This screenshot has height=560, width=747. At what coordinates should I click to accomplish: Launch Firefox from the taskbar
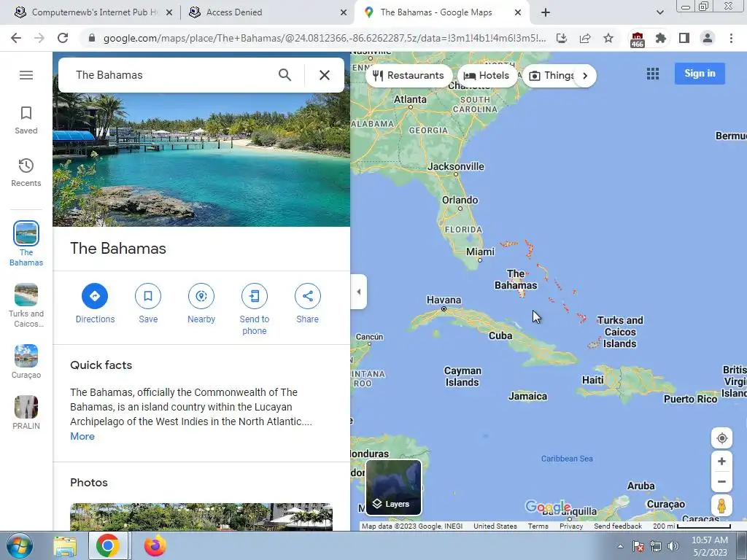pos(155,546)
